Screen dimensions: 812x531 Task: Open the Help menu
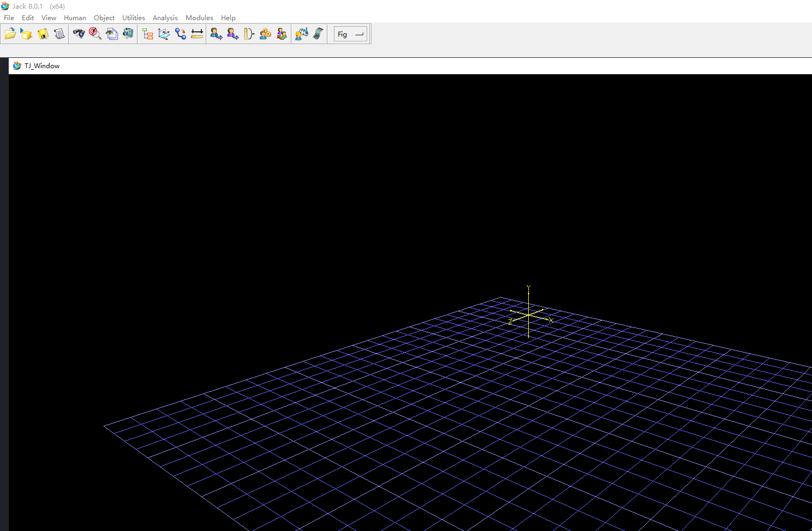228,18
